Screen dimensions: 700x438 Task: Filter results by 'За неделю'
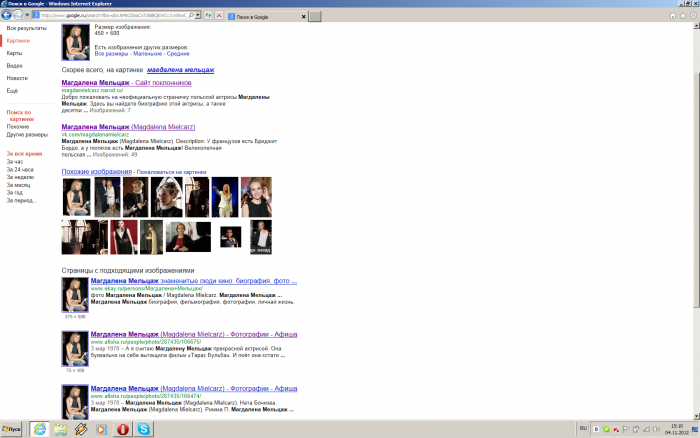20,177
